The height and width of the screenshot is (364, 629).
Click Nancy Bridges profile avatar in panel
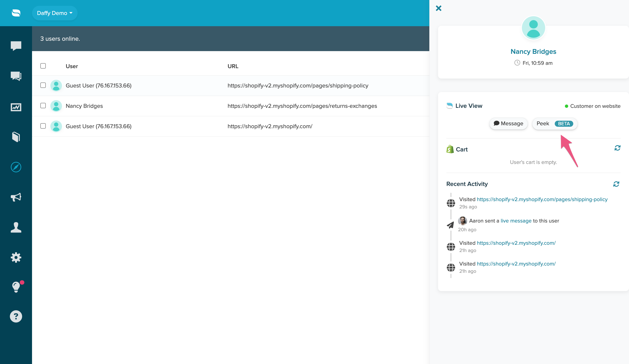click(533, 28)
